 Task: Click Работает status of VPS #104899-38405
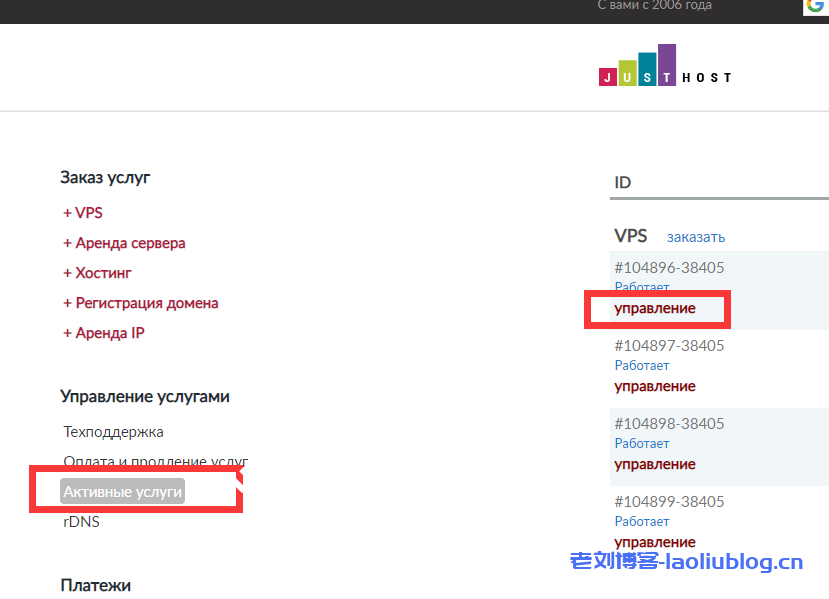click(642, 521)
